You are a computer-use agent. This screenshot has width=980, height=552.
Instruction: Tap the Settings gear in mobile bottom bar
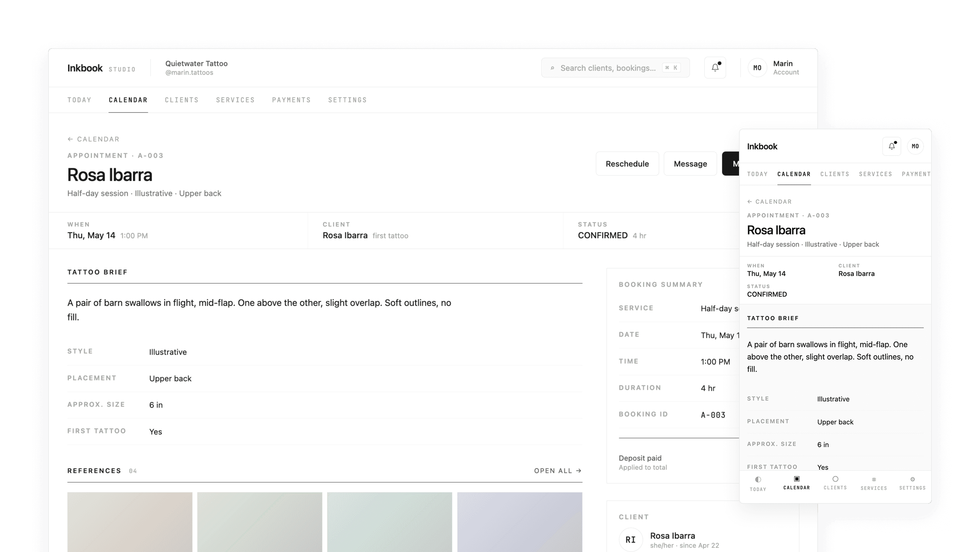point(912,479)
